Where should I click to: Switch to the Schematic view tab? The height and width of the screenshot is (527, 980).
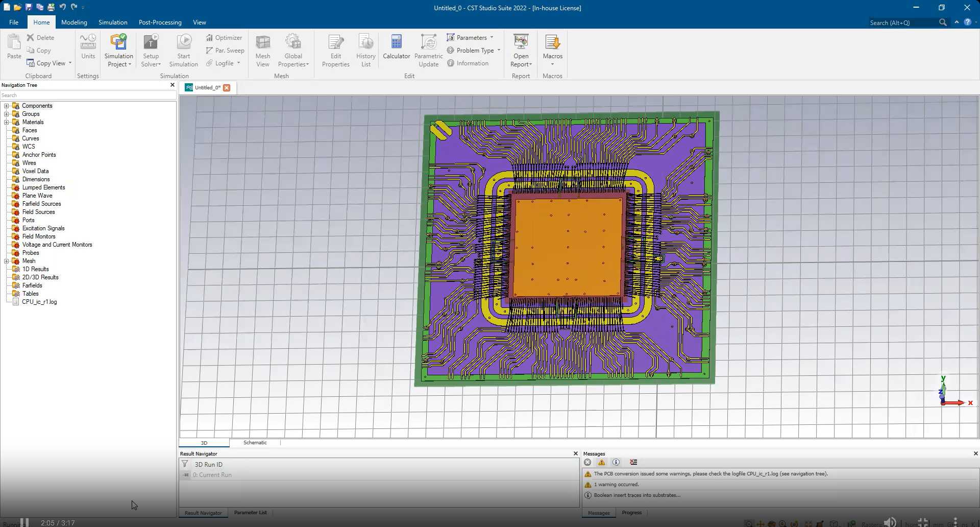pyautogui.click(x=255, y=443)
